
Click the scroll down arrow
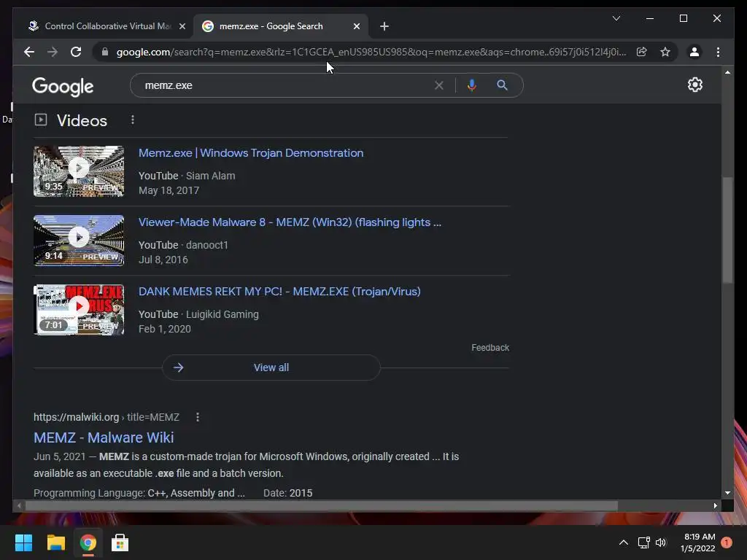pos(727,493)
